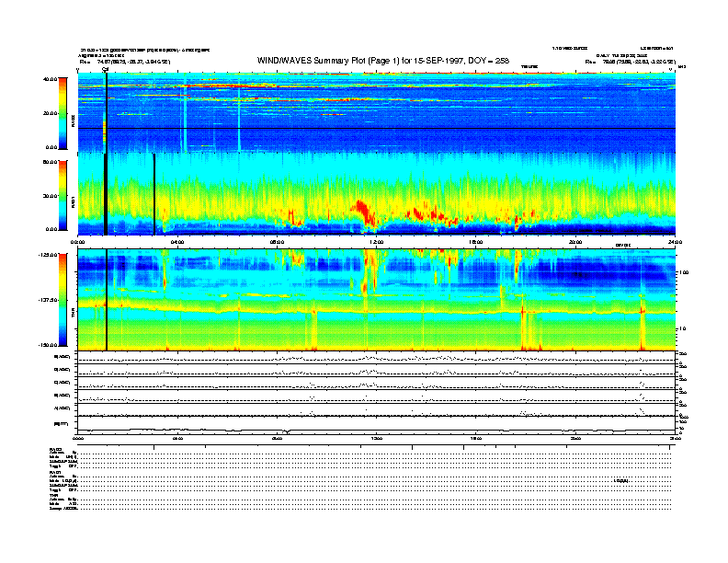Click the rotated RAD2 axis label
Image resolution: width=728 pixels, height=563 pixels.
(73, 121)
